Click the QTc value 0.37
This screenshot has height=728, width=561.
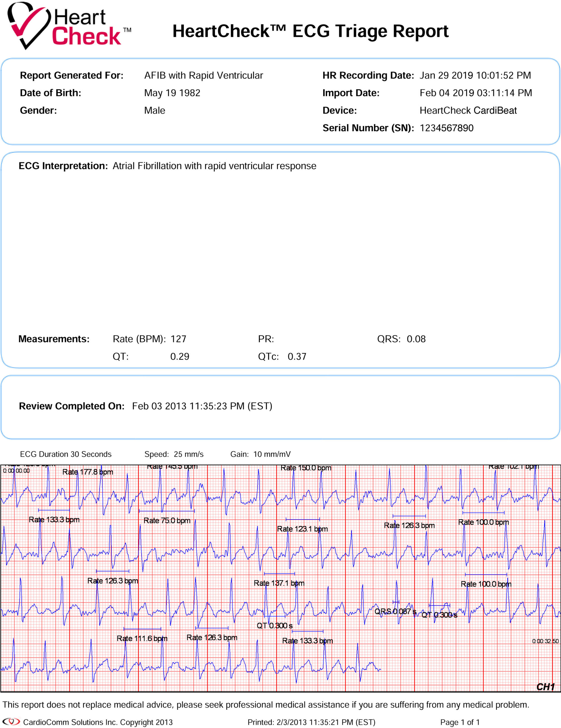tap(297, 357)
